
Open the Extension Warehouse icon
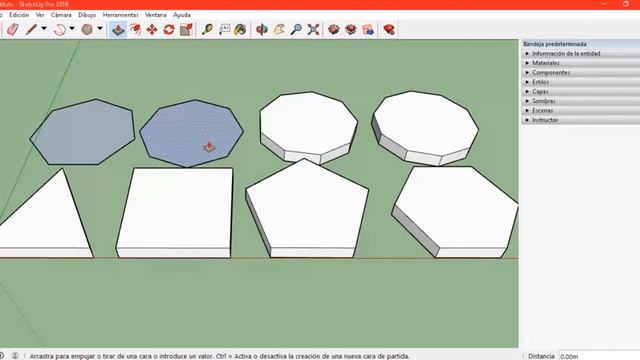[351, 29]
